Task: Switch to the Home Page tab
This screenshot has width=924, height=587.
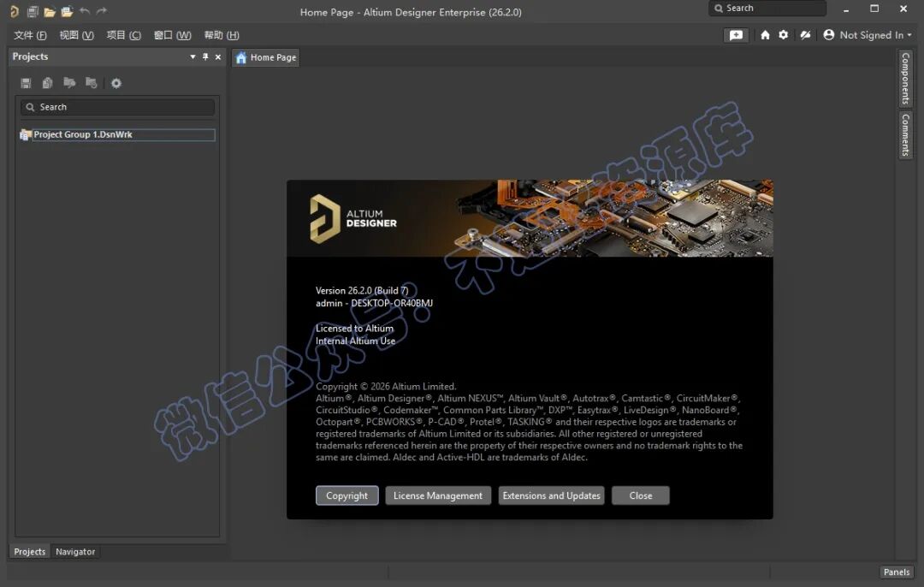Action: click(x=266, y=57)
